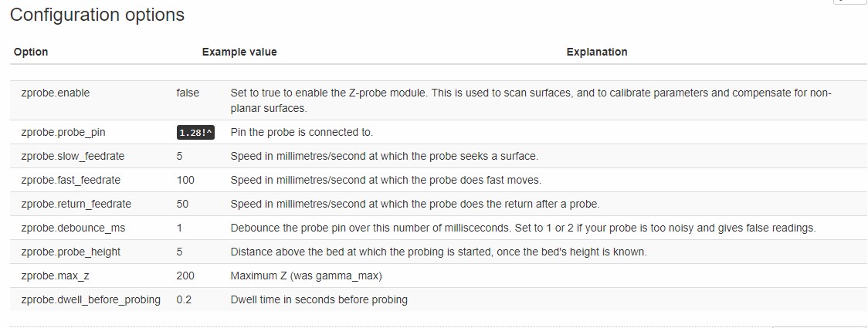Screen dimensions: 868x328
Task: Click the zprobe.debounce_ms option name
Action: [70, 228]
